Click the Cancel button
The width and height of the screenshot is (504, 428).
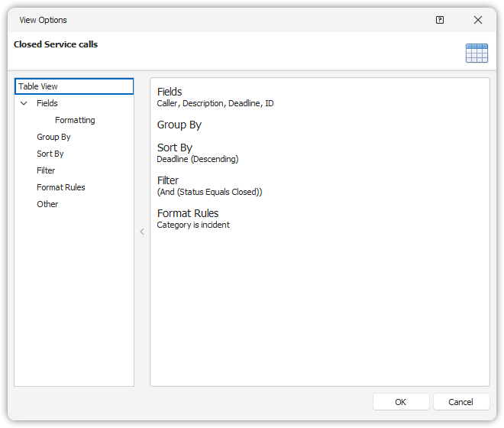click(461, 402)
